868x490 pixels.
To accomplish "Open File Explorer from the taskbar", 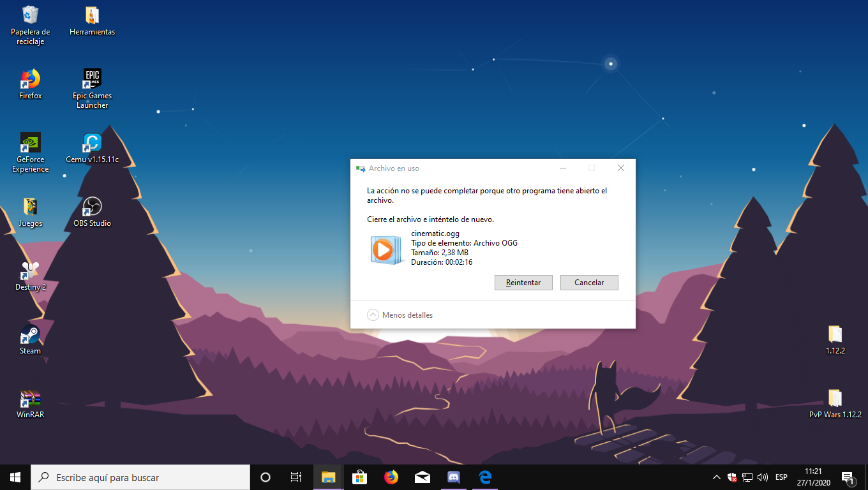I will click(328, 477).
